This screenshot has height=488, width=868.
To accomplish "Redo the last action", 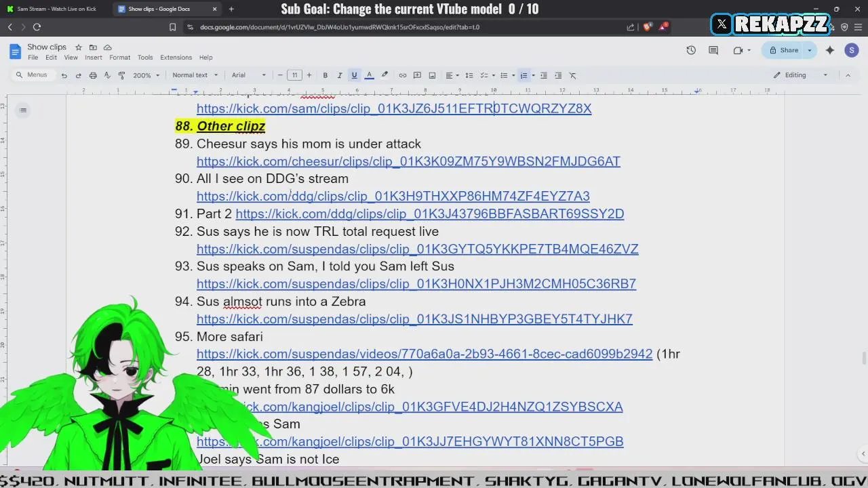I will [78, 75].
